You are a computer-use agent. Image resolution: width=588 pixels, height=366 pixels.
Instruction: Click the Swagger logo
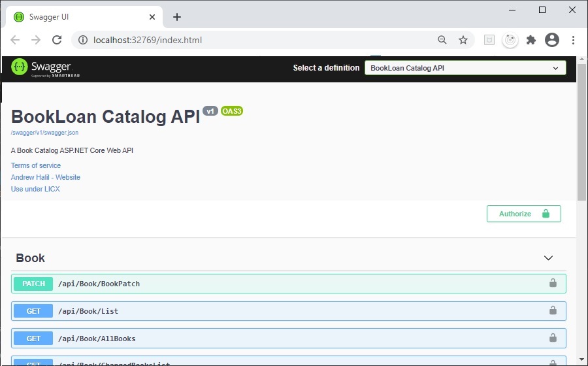(45, 68)
